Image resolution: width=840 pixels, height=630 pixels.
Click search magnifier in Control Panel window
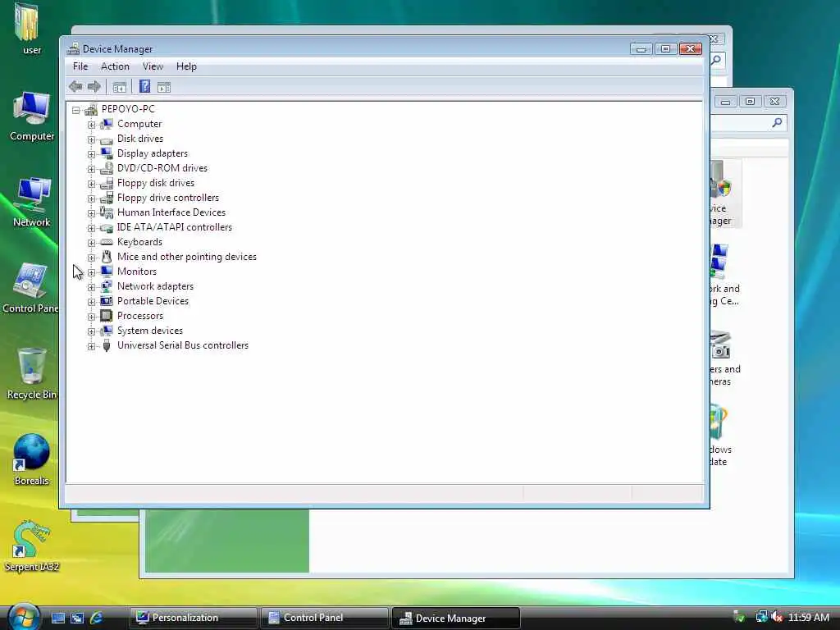[x=778, y=123]
